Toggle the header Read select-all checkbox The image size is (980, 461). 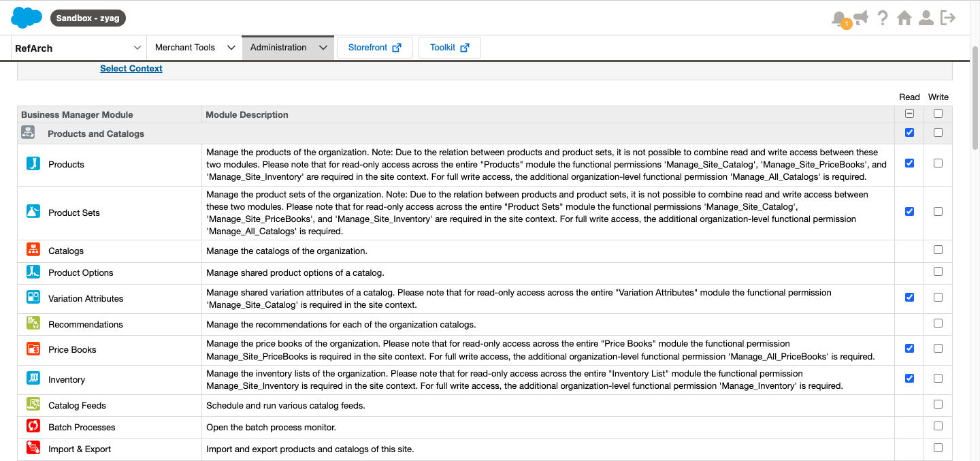(x=909, y=114)
